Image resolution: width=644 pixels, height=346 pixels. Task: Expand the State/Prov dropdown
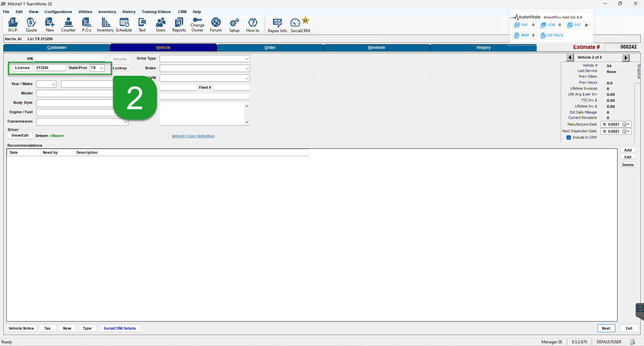[101, 68]
